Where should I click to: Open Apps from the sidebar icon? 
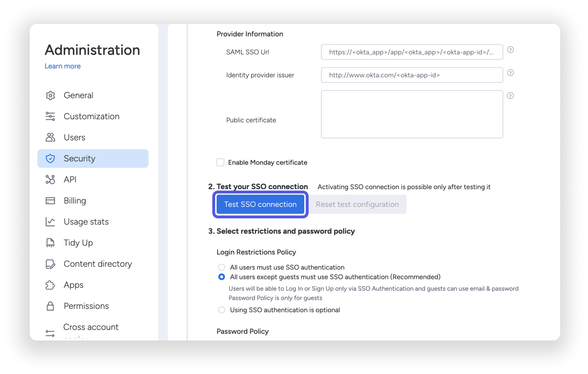pos(50,285)
